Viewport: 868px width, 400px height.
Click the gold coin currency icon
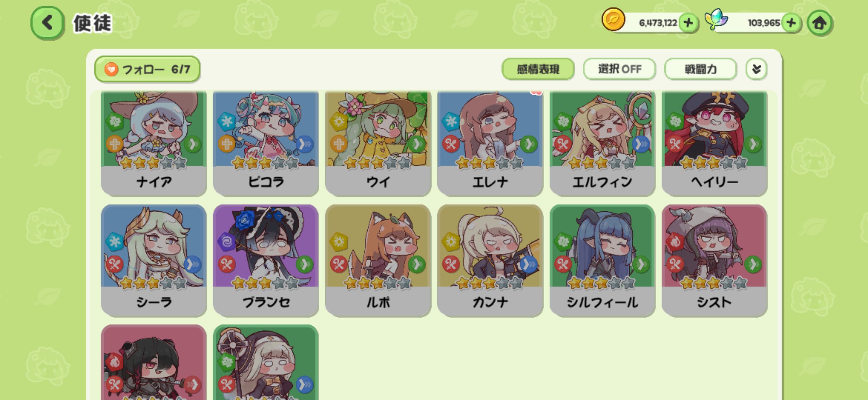click(613, 19)
